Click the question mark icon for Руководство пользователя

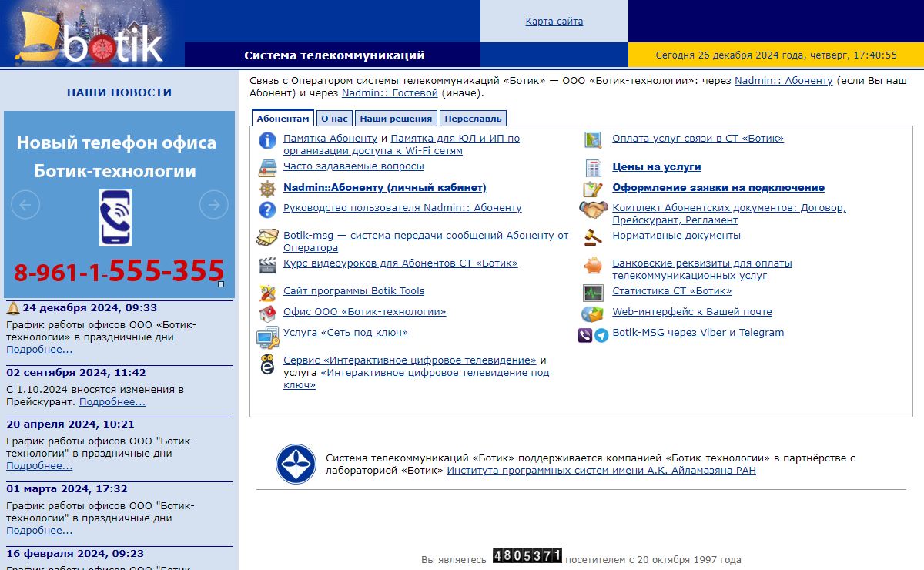click(x=267, y=210)
